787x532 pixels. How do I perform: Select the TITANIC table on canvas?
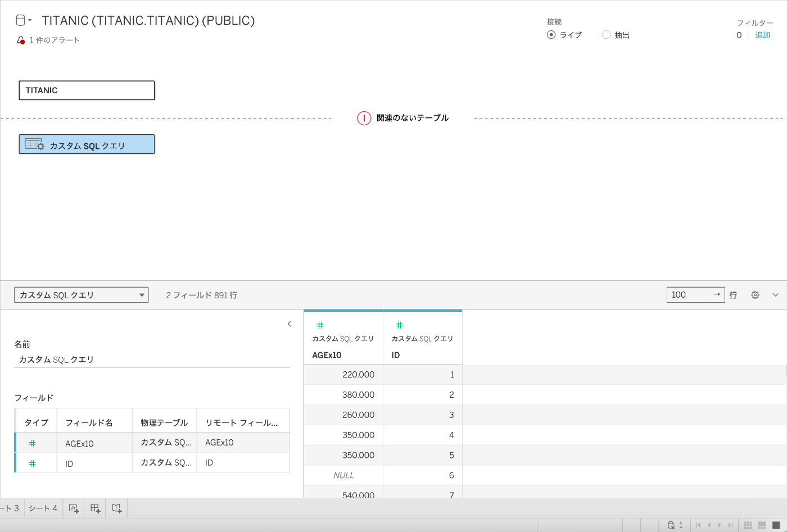click(87, 90)
